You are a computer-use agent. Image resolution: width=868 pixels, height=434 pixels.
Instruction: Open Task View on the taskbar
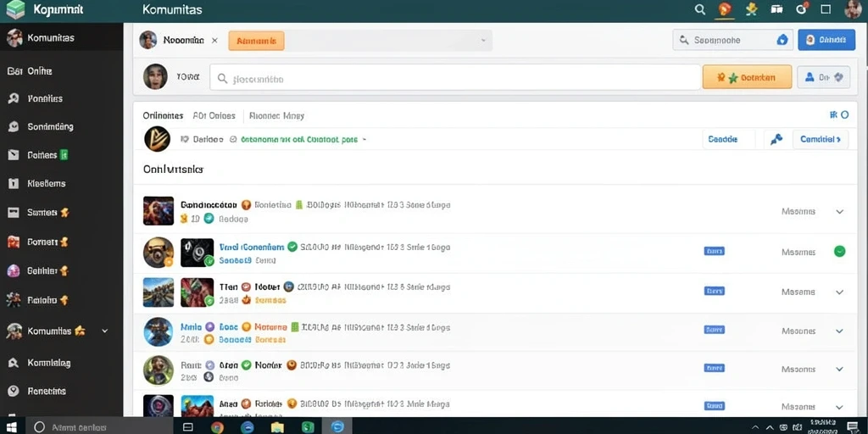point(187,427)
